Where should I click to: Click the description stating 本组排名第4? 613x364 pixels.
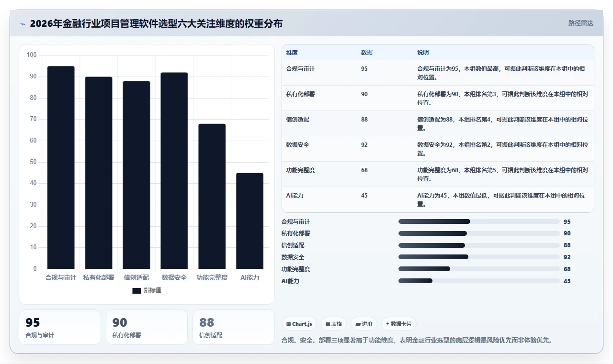pyautogui.click(x=503, y=123)
